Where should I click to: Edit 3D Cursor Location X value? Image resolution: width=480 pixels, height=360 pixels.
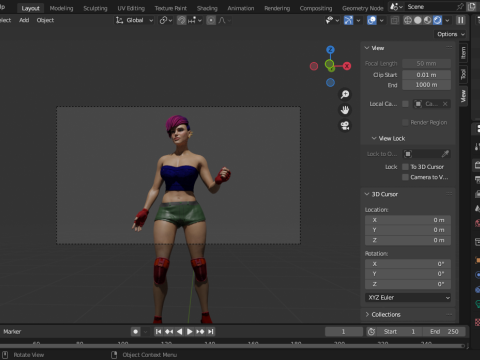(408, 220)
